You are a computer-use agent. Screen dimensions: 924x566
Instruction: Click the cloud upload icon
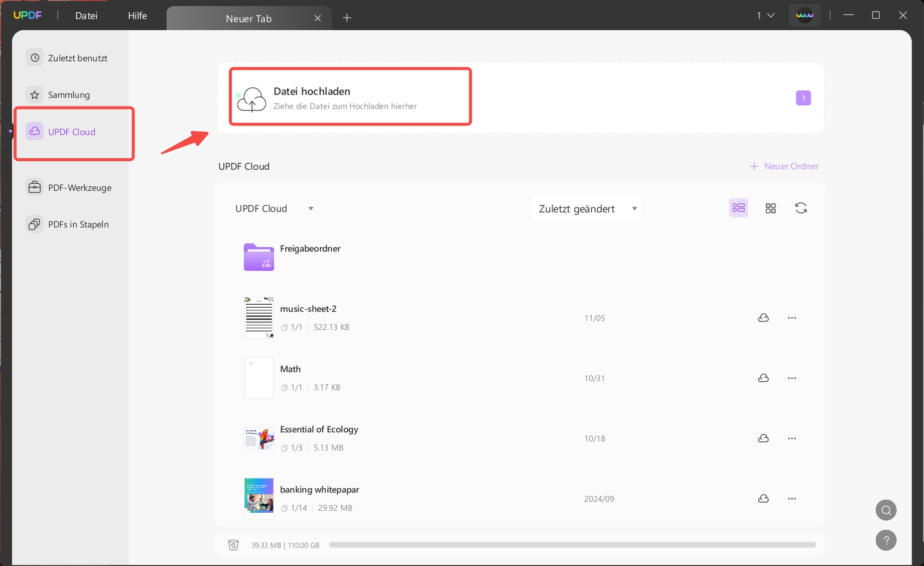point(251,99)
